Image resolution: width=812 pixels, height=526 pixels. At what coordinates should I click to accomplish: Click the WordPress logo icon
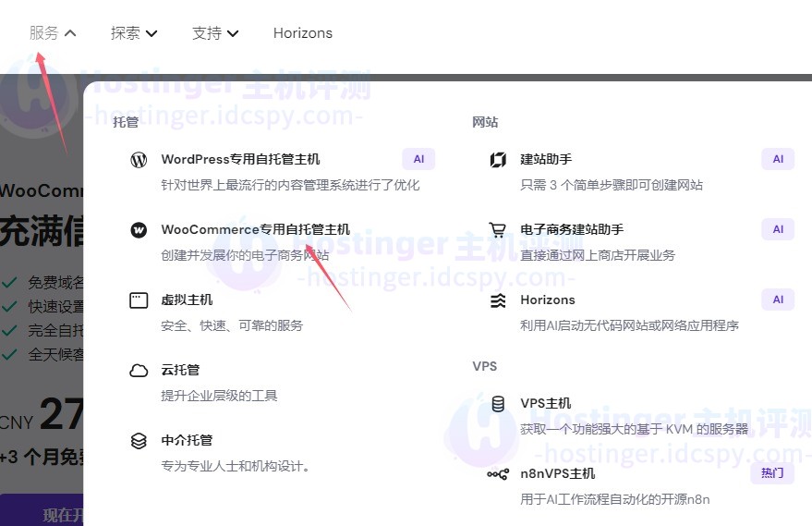pos(139,159)
